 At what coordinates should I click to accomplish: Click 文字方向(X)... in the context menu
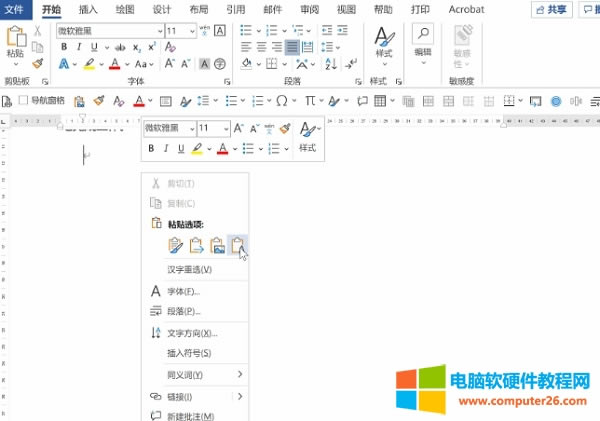[192, 333]
